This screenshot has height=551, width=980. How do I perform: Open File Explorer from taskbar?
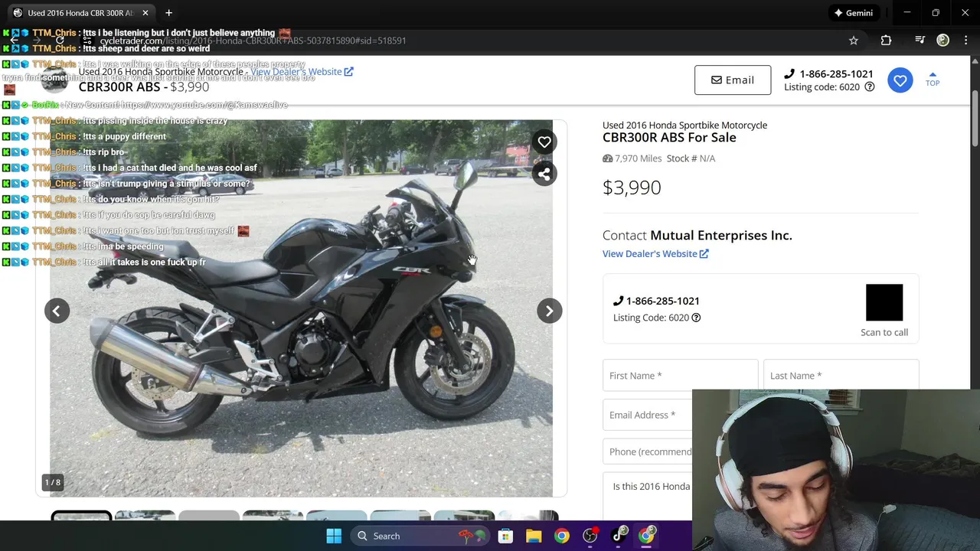pyautogui.click(x=534, y=536)
